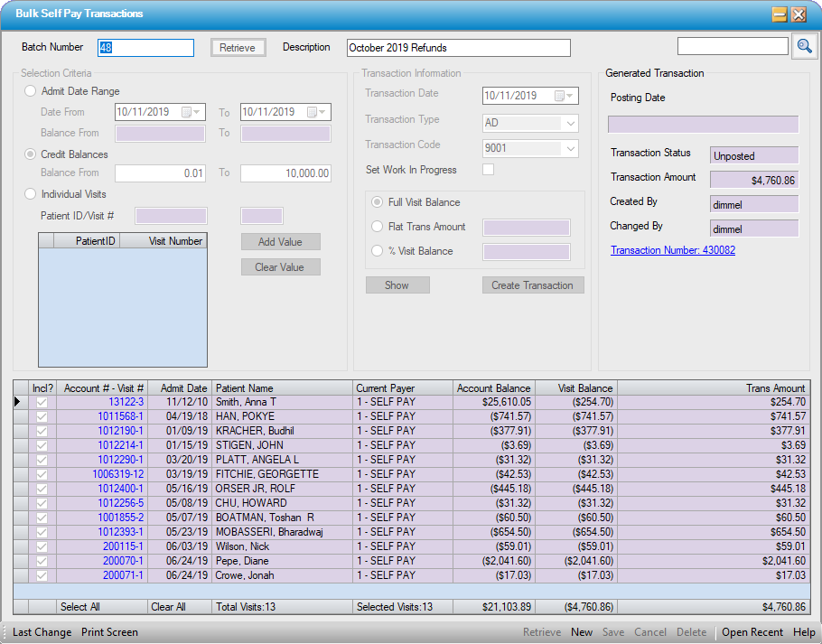The width and height of the screenshot is (822, 644).
Task: Click the row indicator arrow for first row
Action: coord(18,402)
